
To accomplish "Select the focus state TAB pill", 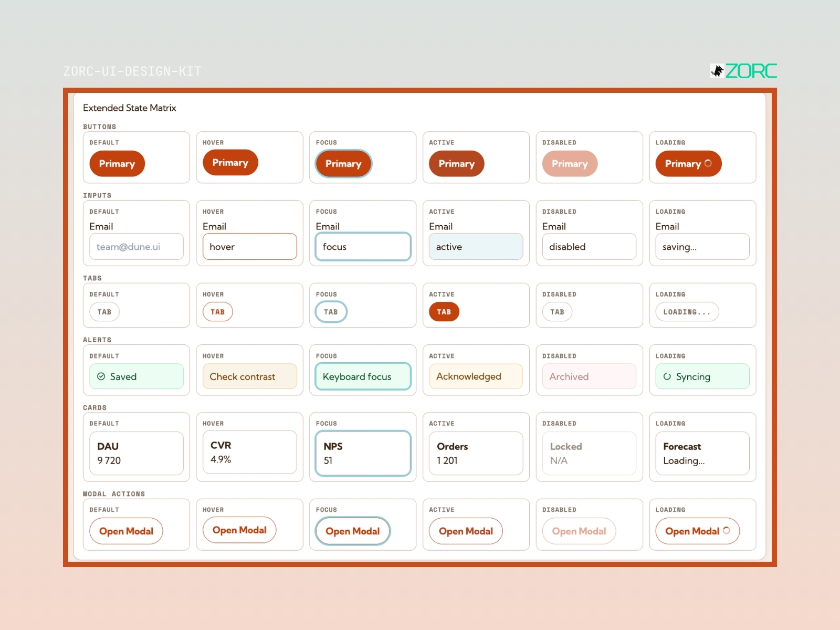I will coord(331,312).
